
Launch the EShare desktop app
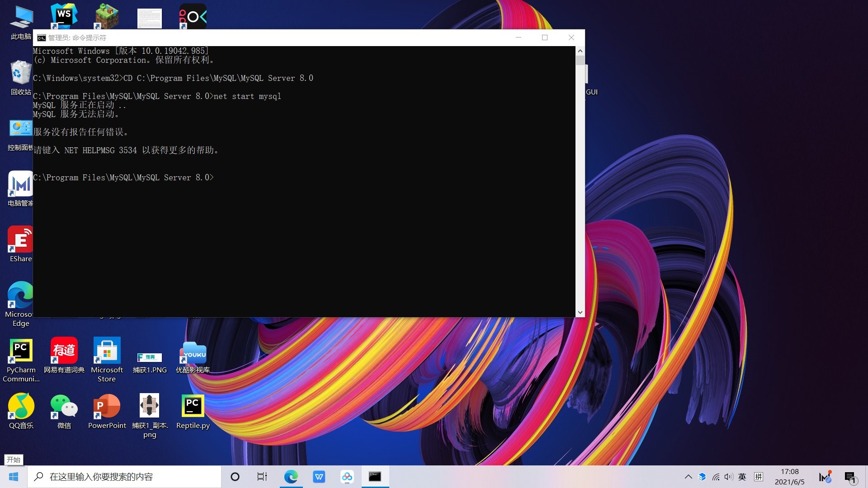(21, 244)
